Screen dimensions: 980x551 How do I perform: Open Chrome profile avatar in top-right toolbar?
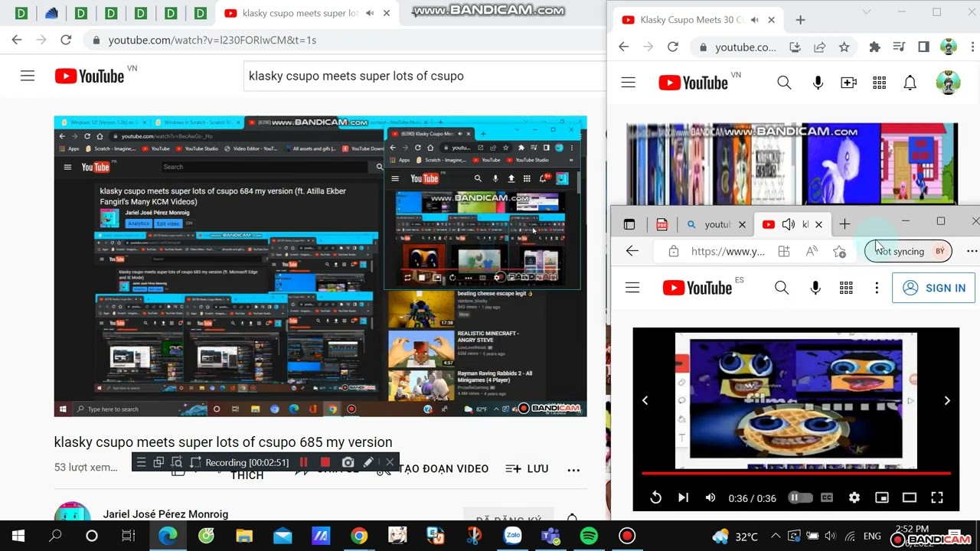point(948,47)
